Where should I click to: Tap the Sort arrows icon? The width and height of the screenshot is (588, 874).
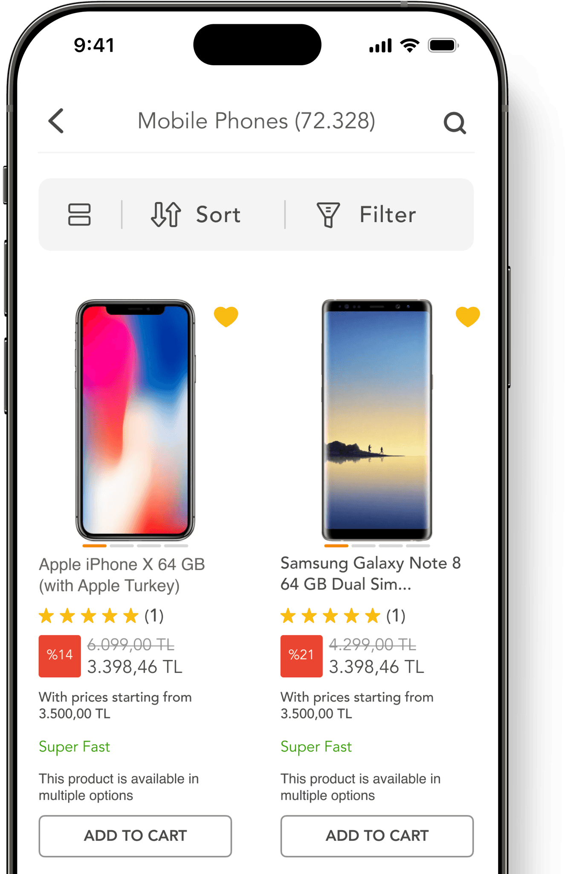click(x=166, y=214)
